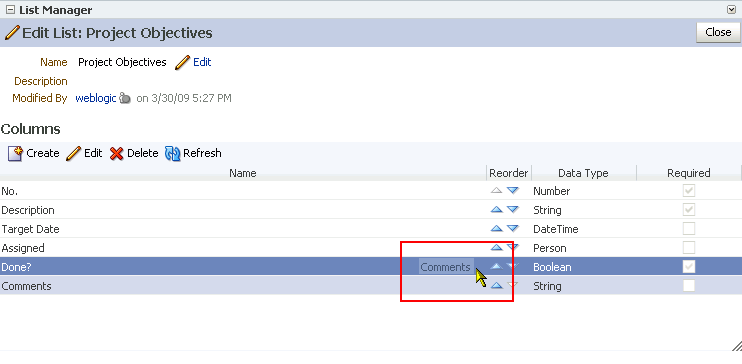Delete the selected column
Screen dimensions: 742x364
pyautogui.click(x=134, y=153)
